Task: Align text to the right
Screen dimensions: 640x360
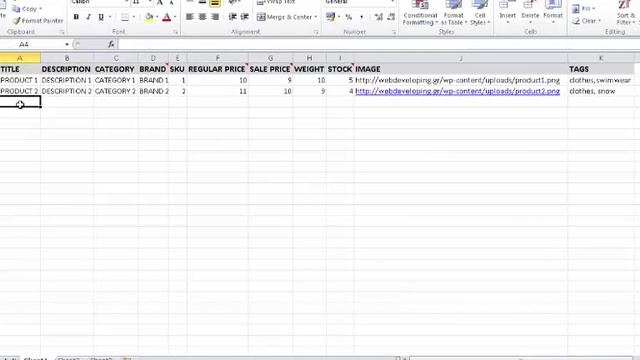Action: (215, 17)
